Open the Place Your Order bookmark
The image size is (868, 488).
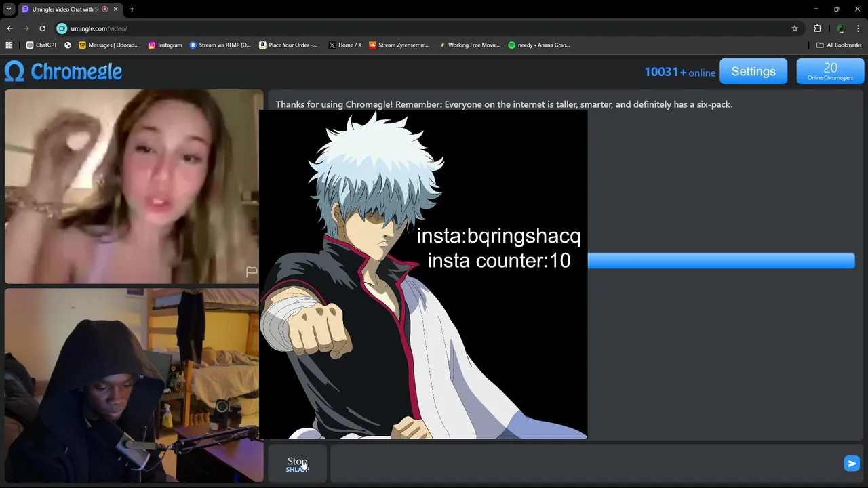click(x=288, y=45)
